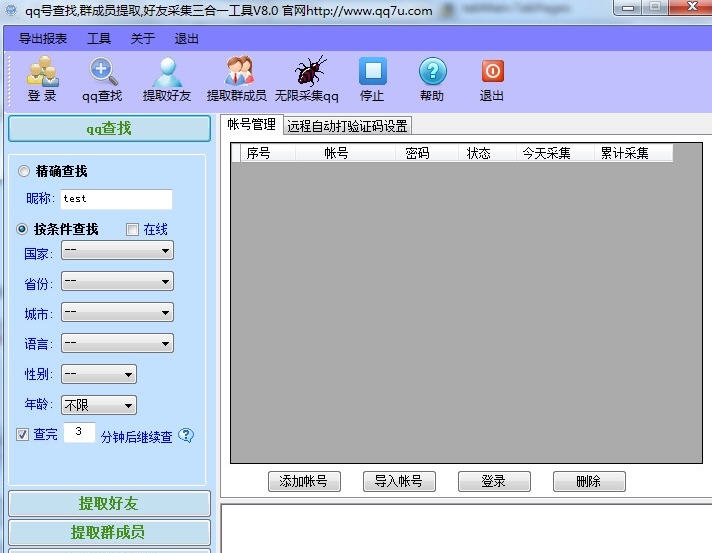
Task: Open the 年龄 dropdown showing 不限
Action: (x=99, y=405)
